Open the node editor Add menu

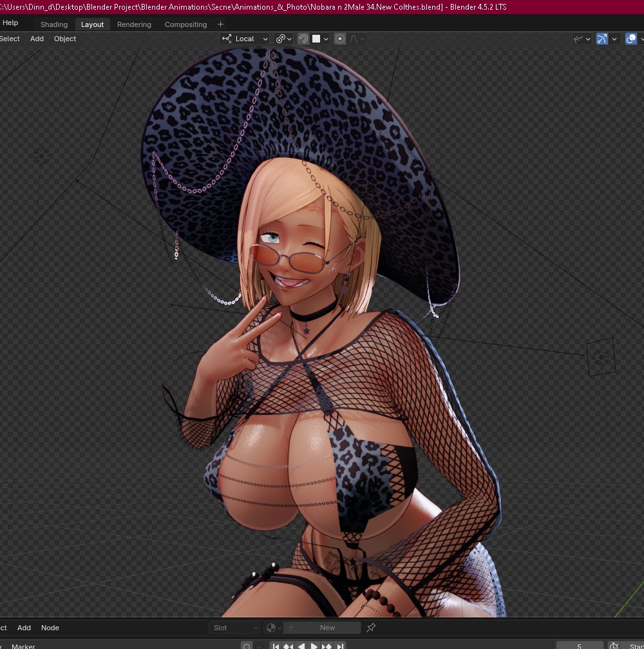point(24,628)
